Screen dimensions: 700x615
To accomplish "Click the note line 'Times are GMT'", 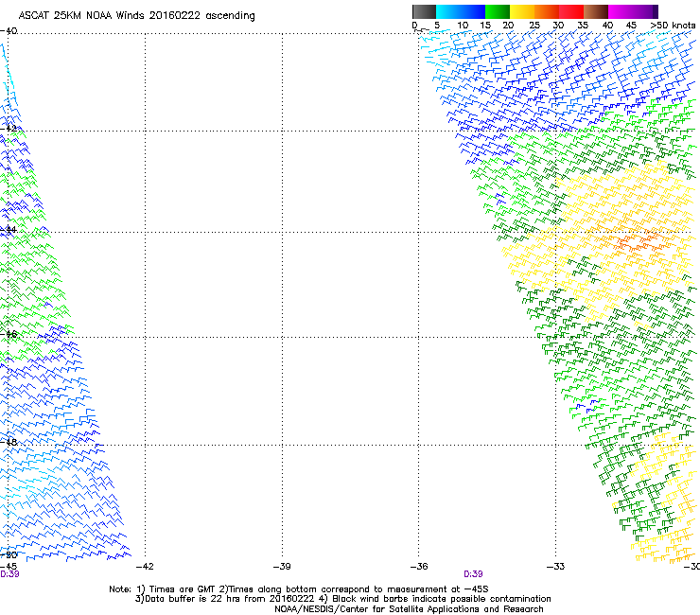I will click(299, 589).
